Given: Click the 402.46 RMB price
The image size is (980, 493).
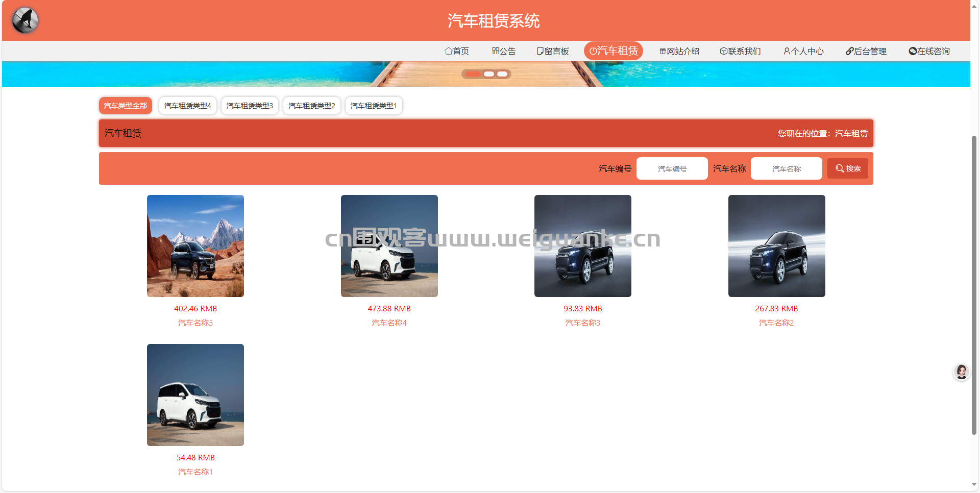Looking at the screenshot, I should click(195, 309).
